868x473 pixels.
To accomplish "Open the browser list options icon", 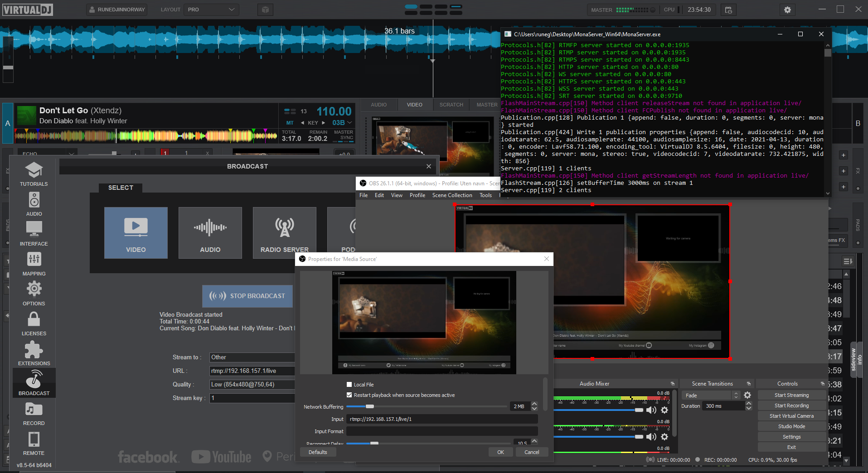I will [848, 261].
